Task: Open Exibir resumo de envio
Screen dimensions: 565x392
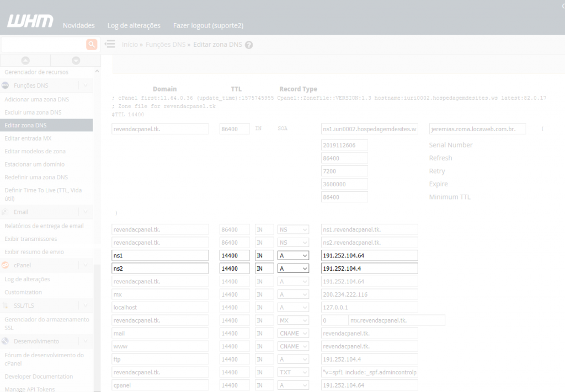Action: tap(34, 252)
